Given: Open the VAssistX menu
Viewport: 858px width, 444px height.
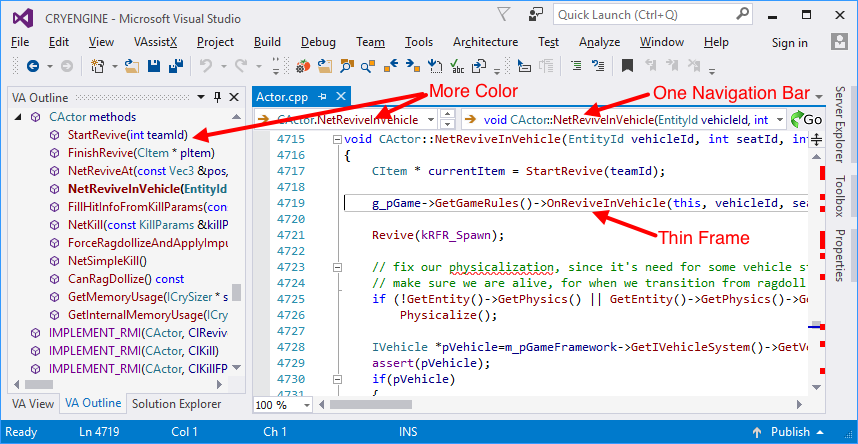Looking at the screenshot, I should (x=155, y=42).
